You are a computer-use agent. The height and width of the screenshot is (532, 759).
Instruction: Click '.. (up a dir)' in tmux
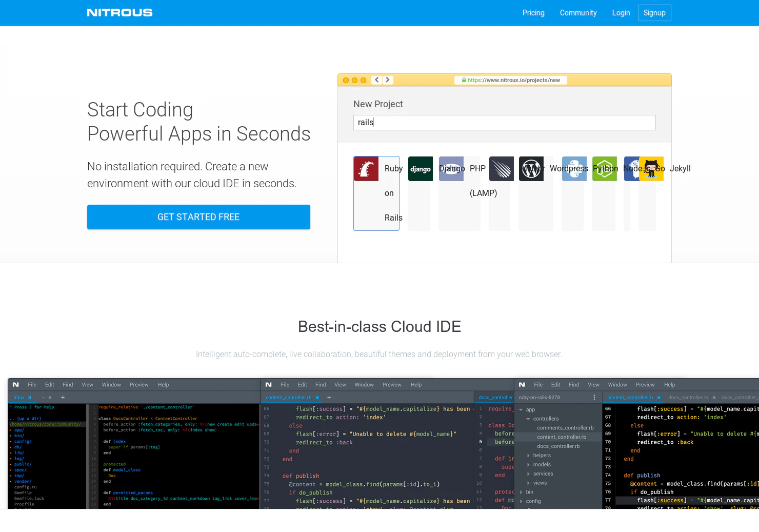pos(26,419)
